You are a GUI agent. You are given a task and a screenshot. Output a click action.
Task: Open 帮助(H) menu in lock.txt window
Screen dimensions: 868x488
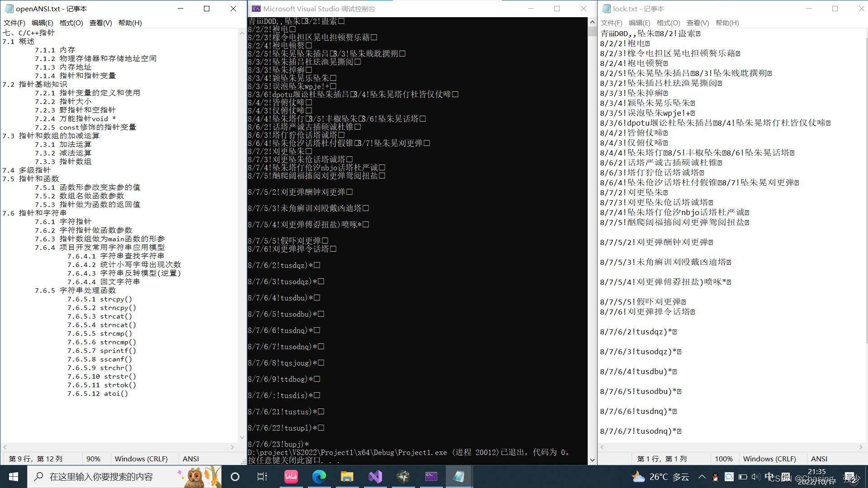tap(727, 23)
